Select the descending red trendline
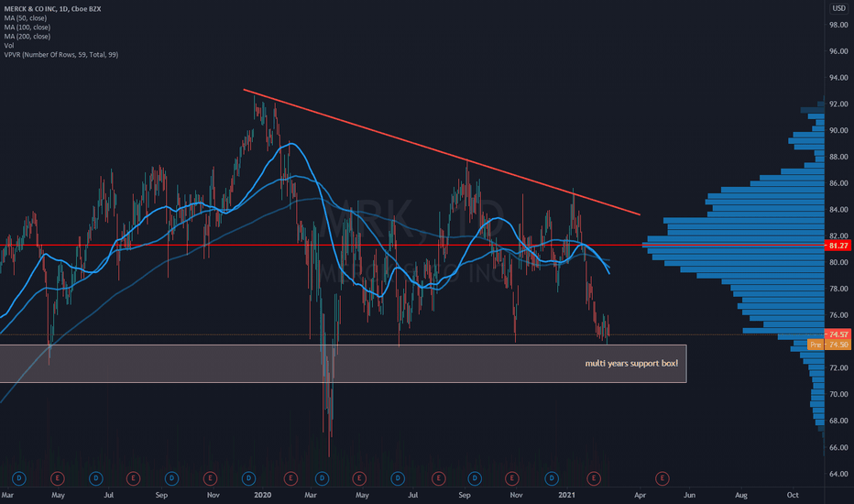Image resolution: width=854 pixels, height=504 pixels. click(441, 152)
